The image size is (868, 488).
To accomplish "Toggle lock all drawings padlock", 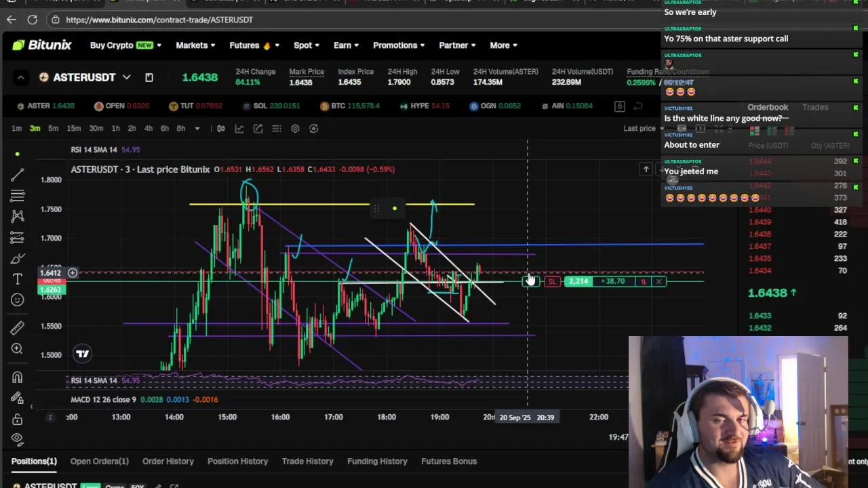I will [x=18, y=420].
